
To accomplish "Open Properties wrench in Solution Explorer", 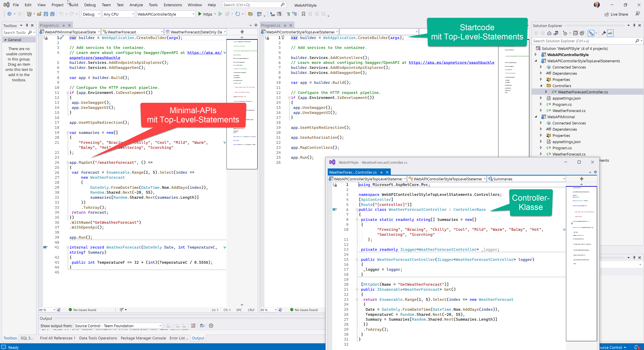I will pyautogui.click(x=603, y=33).
